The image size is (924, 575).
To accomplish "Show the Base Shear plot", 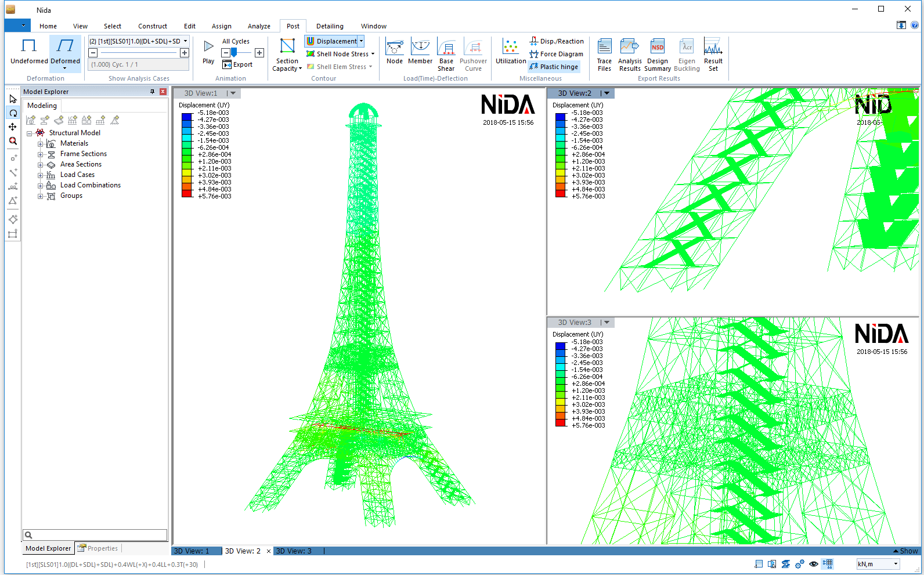I will click(446, 55).
